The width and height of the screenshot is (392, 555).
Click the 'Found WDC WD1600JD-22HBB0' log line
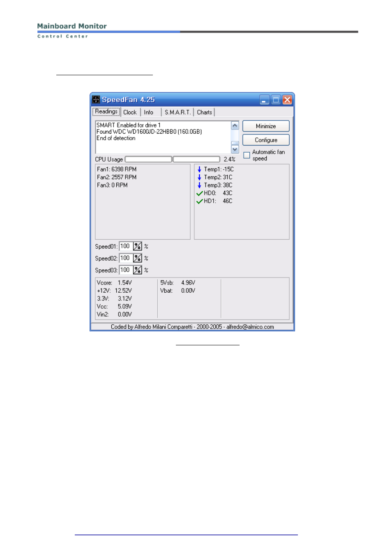[x=149, y=132]
